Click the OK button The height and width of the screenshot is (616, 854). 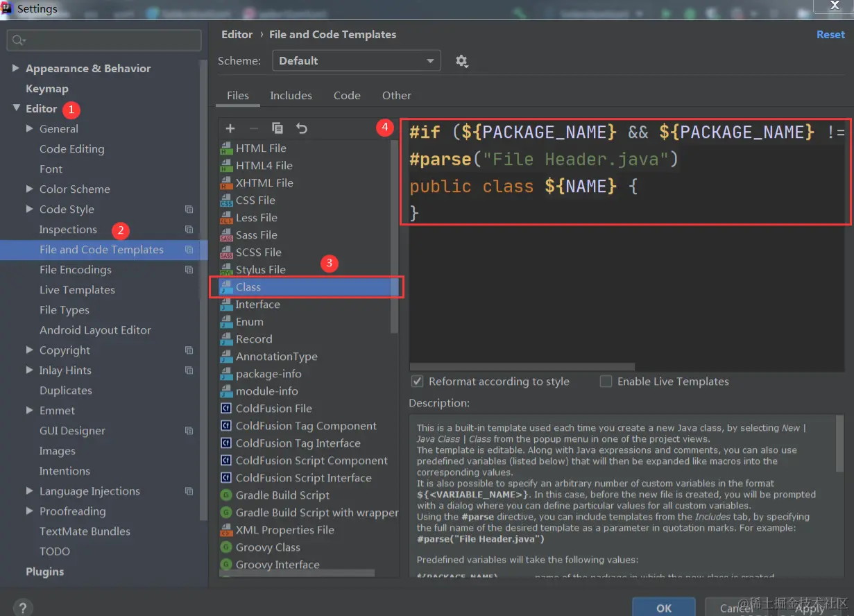click(x=664, y=607)
